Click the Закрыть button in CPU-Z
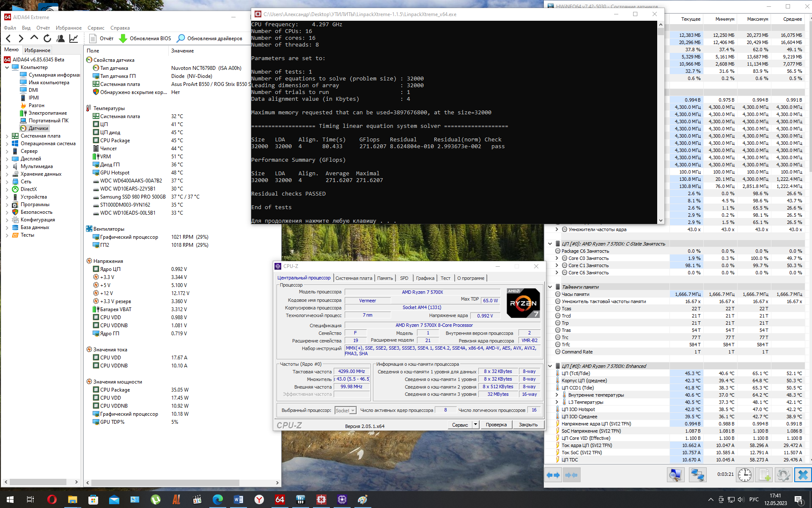812x508 pixels. (528, 425)
